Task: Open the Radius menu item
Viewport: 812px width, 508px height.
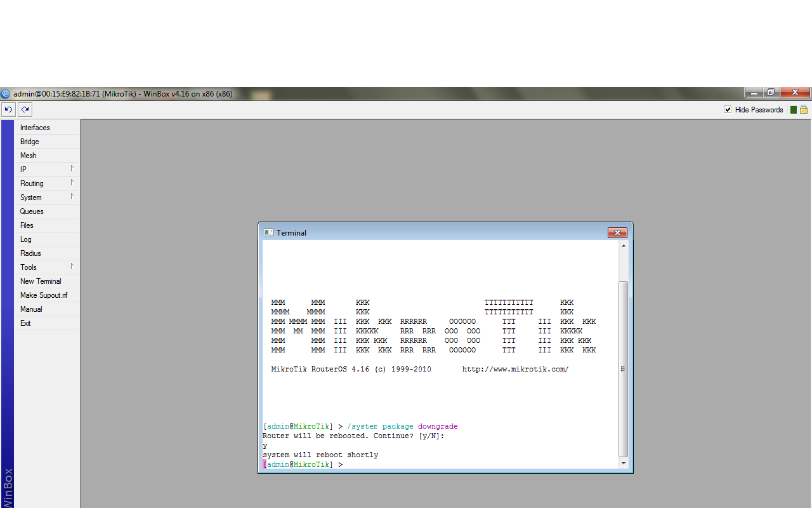Action: pyautogui.click(x=48, y=253)
